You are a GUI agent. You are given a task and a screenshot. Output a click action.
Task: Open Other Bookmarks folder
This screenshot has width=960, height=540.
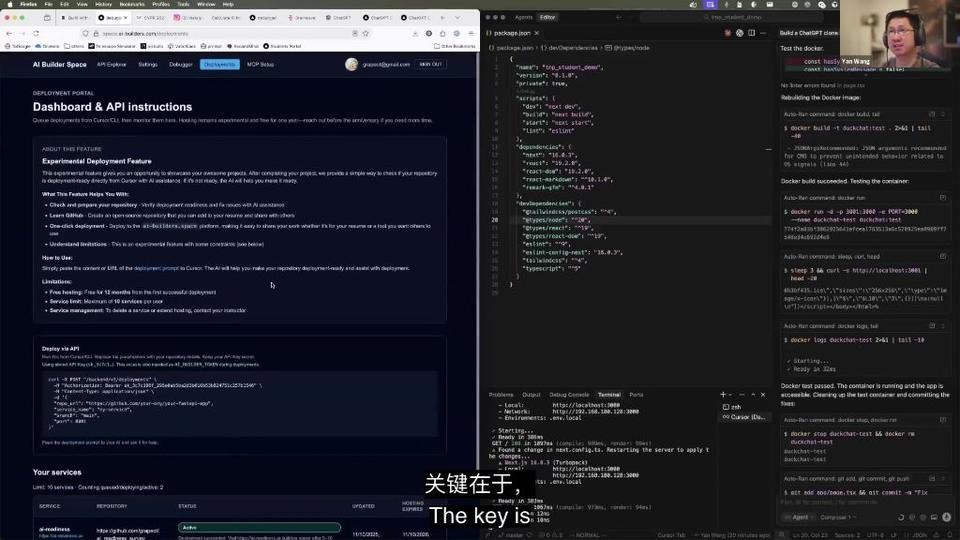point(454,46)
